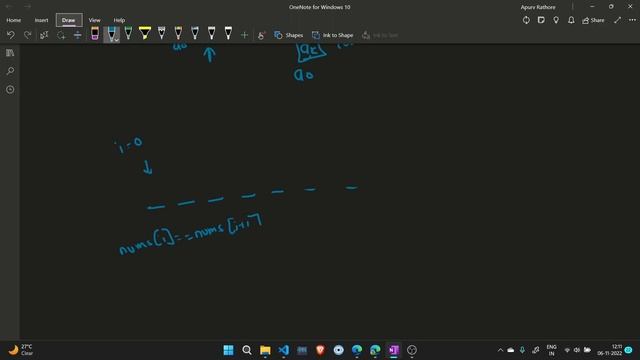The height and width of the screenshot is (360, 640).
Task: Pick the Eraser tool
Action: [x=95, y=33]
